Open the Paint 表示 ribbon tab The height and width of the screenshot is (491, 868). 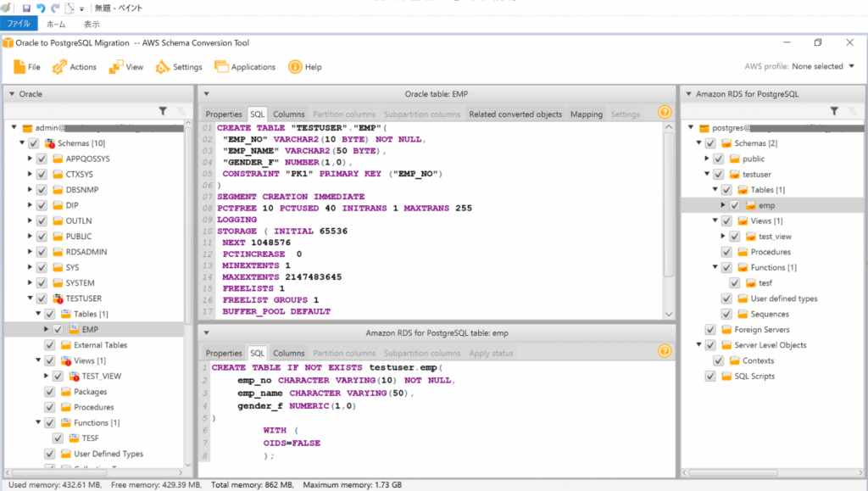click(92, 24)
